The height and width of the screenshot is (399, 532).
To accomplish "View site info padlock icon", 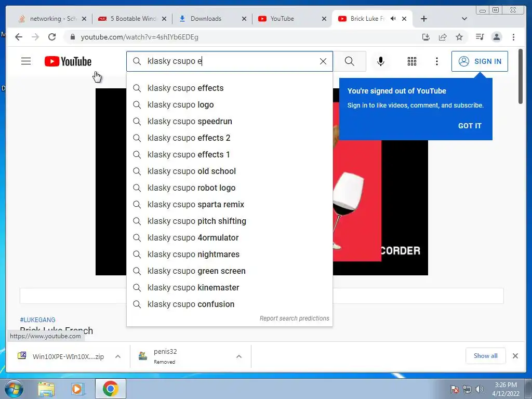I will click(72, 37).
